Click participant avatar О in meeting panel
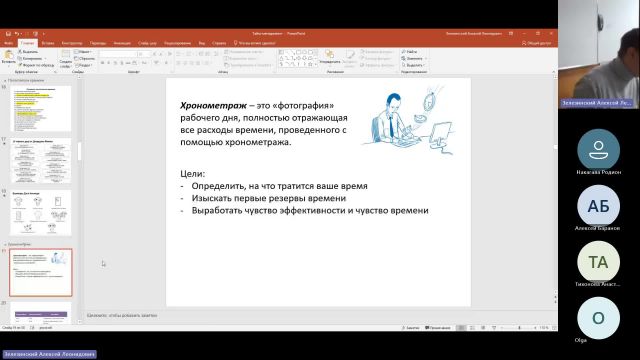 [598, 318]
